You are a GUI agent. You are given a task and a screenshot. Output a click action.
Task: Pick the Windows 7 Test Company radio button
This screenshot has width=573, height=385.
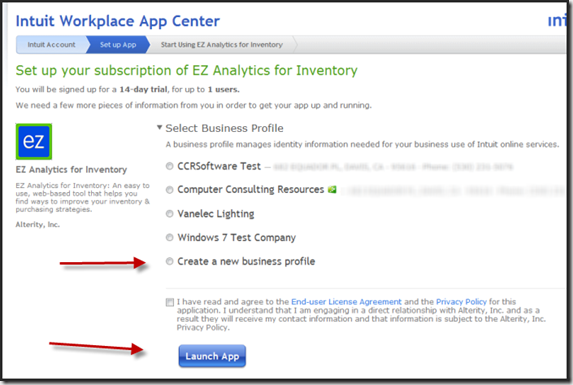coord(169,237)
